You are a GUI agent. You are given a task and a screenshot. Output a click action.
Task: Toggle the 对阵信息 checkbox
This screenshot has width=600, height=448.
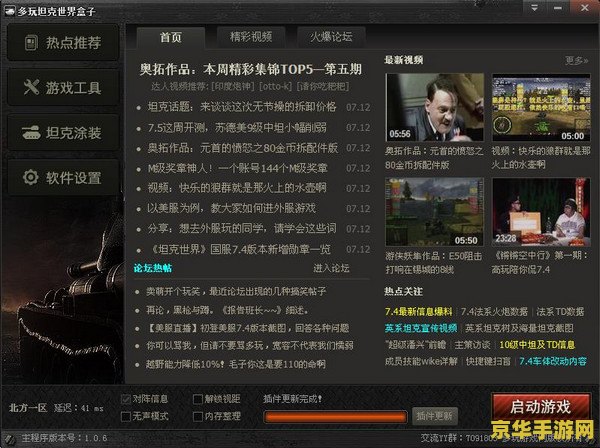[x=126, y=399]
